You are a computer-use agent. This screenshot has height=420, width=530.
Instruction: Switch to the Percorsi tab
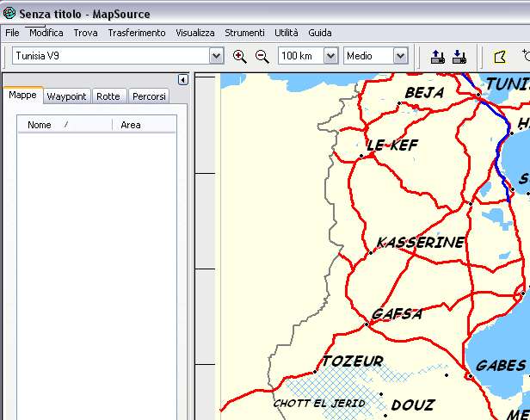pos(149,96)
